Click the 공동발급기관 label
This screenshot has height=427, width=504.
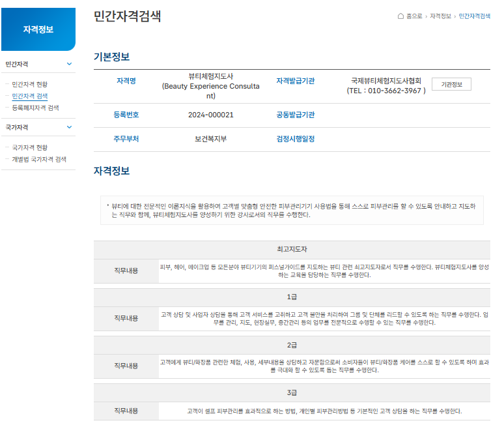tap(296, 115)
